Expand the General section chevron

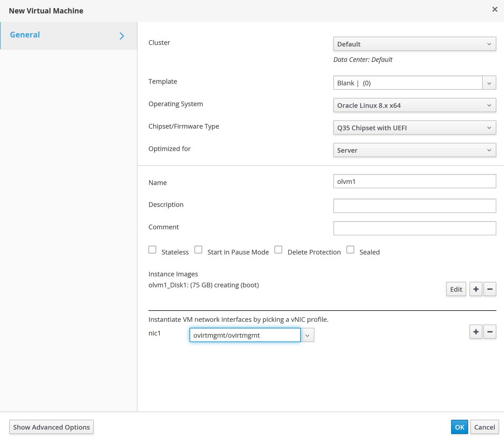[122, 36]
